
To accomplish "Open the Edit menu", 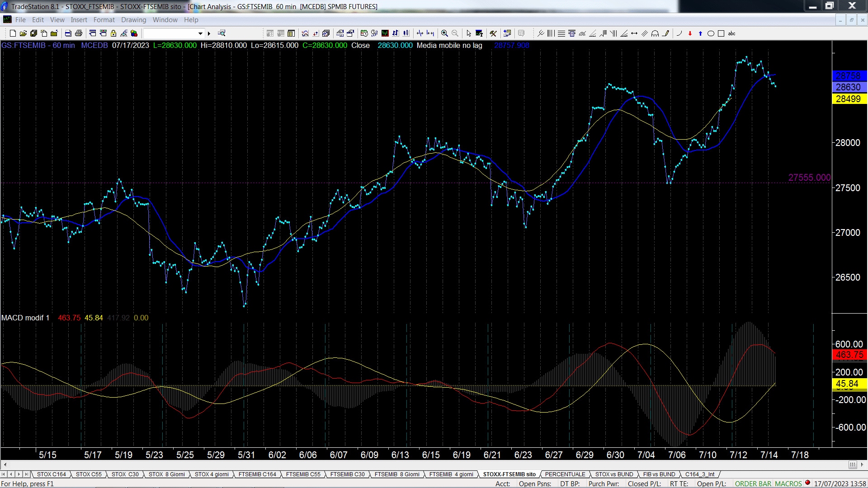I will click(x=38, y=20).
